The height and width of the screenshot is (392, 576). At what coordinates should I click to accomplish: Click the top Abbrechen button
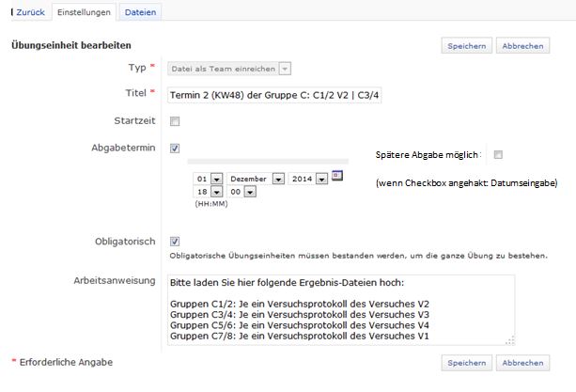[522, 45]
